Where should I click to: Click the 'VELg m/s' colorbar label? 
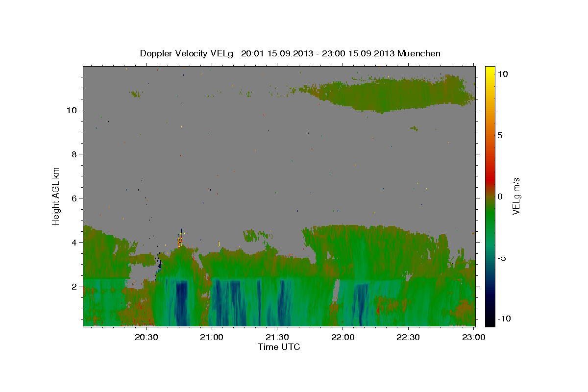tap(515, 196)
